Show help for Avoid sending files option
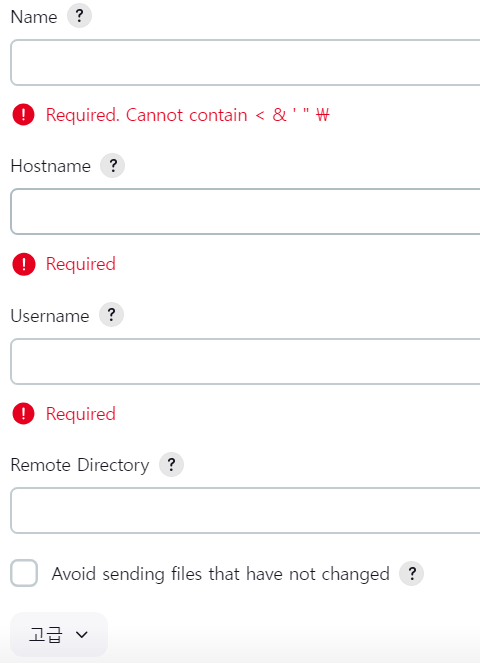 (x=412, y=573)
